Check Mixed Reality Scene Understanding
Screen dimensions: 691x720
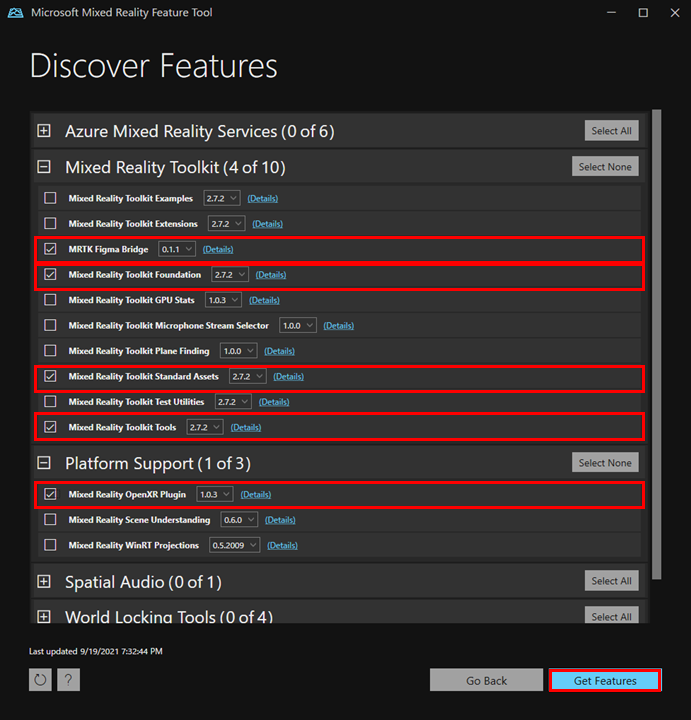(50, 519)
